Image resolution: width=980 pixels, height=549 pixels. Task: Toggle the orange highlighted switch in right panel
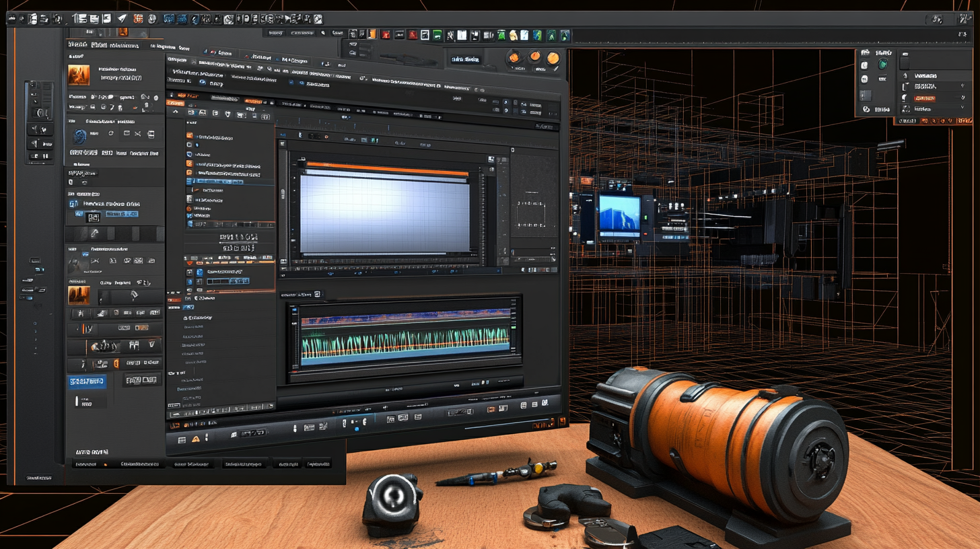click(x=925, y=98)
